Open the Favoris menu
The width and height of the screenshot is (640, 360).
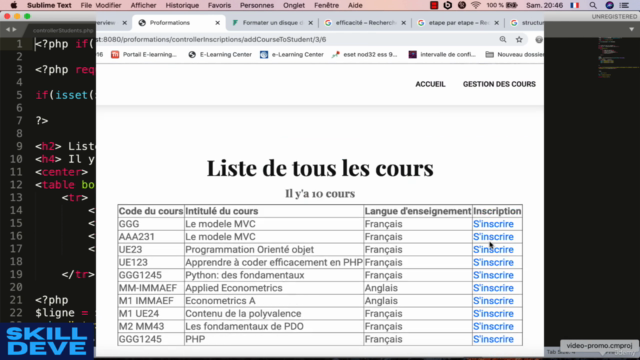(x=219, y=5)
